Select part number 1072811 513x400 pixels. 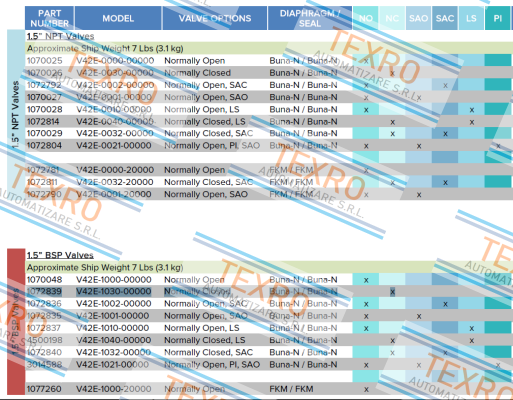pyautogui.click(x=42, y=182)
